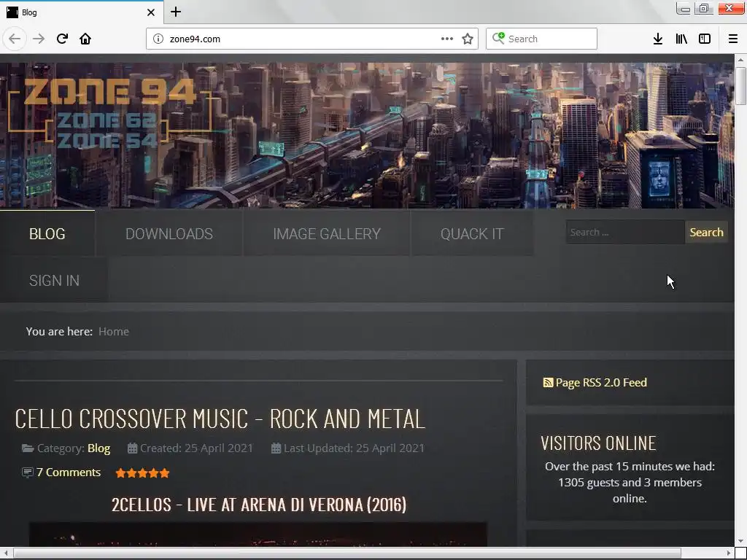The width and height of the screenshot is (747, 560).
Task: Open the Cello Crossover Music article title
Action: pyautogui.click(x=220, y=419)
